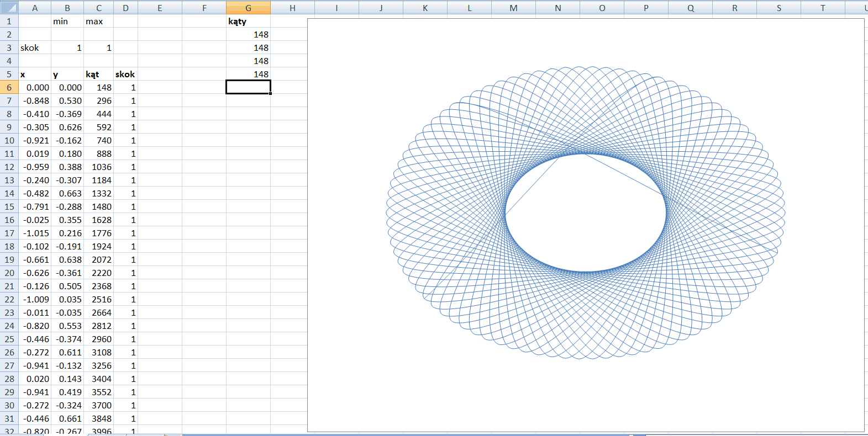Select cell A17 containing -1.015
This screenshot has width=868, height=436.
click(34, 233)
